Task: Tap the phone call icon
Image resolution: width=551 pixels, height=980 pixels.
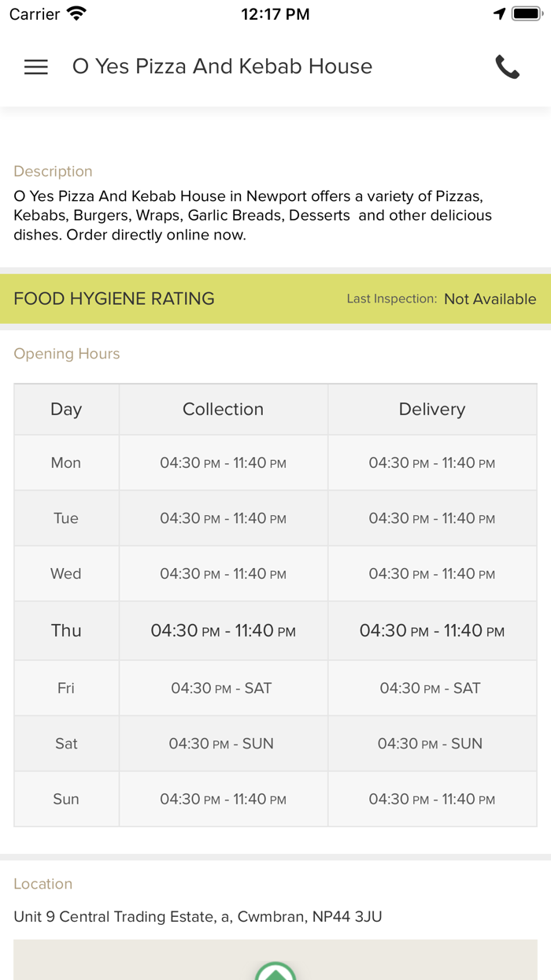Action: click(x=508, y=67)
